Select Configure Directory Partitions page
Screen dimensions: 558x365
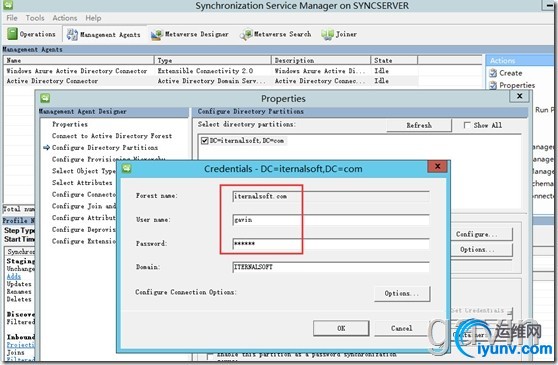point(105,147)
